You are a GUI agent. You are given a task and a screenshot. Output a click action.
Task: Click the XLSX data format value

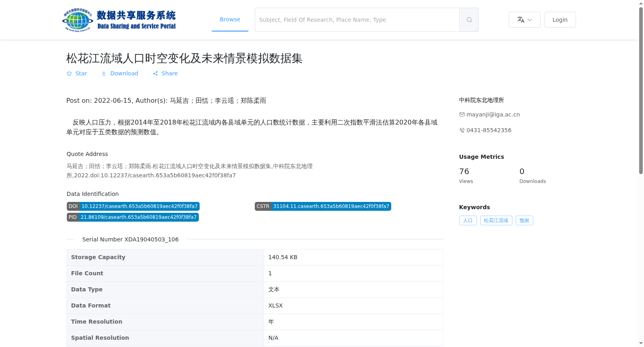pos(276,305)
